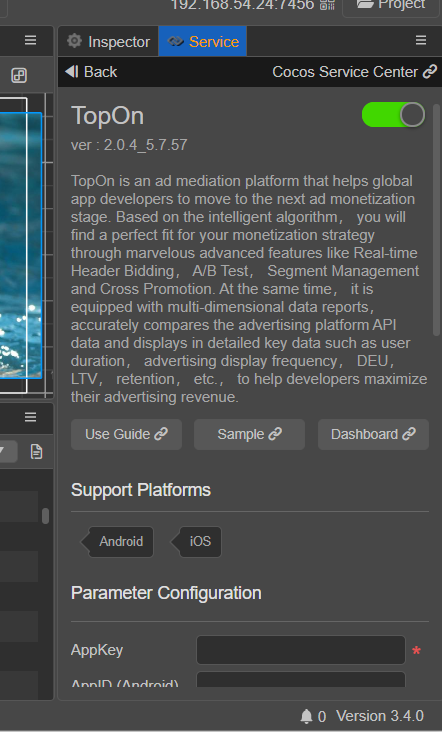
Task: Open the TopOn Use Guide
Action: point(126,434)
